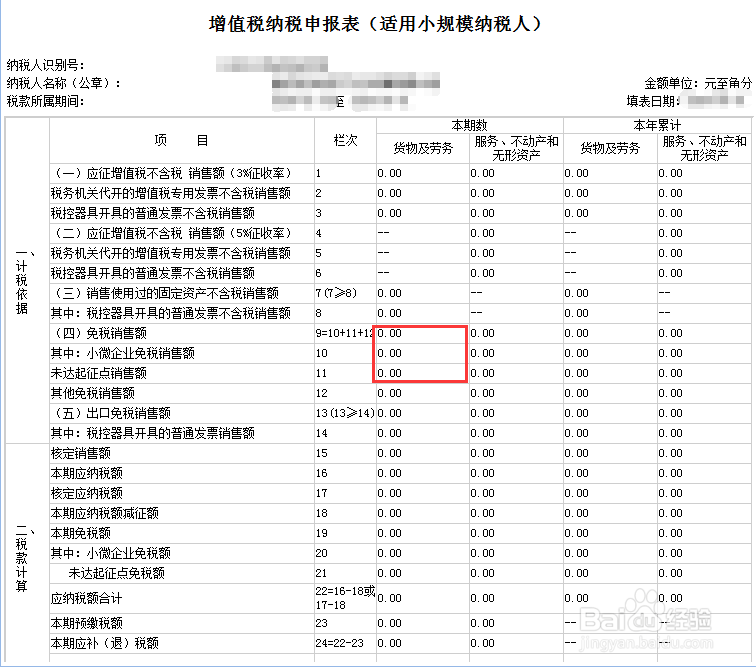Image resolution: width=756 pixels, height=670 pixels.
Task: Click the 其中:小微企业免税额 year-to-date services cell
Action: 704,553
